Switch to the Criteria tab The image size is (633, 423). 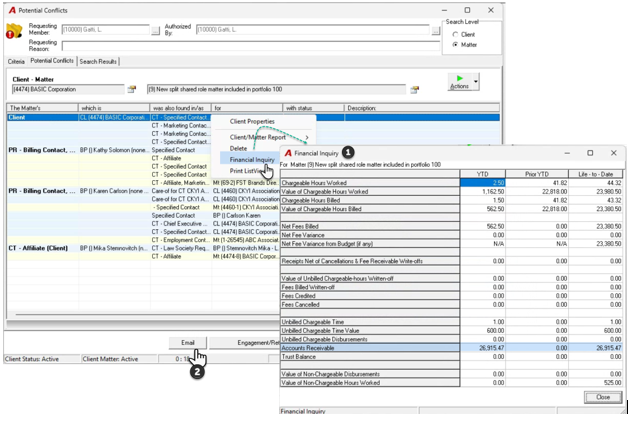pyautogui.click(x=16, y=61)
